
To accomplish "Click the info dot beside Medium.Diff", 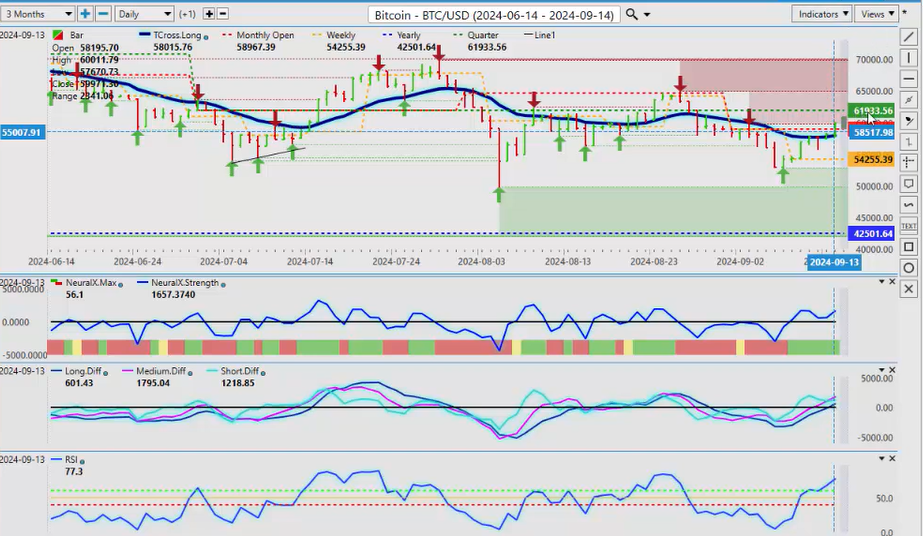I will 190,372.
